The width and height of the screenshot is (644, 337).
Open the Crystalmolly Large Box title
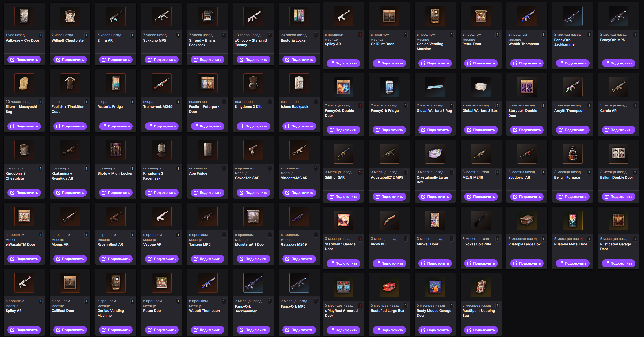pyautogui.click(x=432, y=180)
